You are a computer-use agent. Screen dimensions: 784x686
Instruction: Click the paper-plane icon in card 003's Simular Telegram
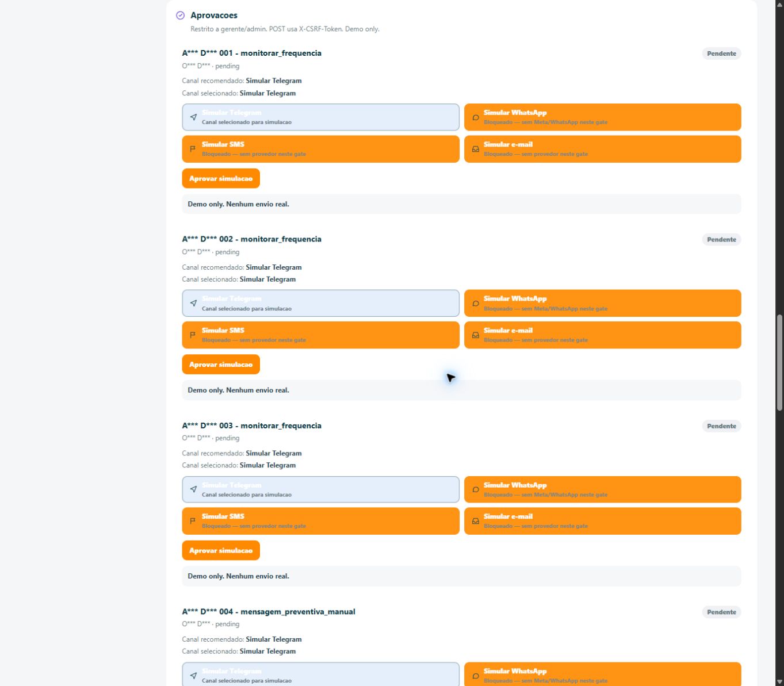(x=193, y=489)
